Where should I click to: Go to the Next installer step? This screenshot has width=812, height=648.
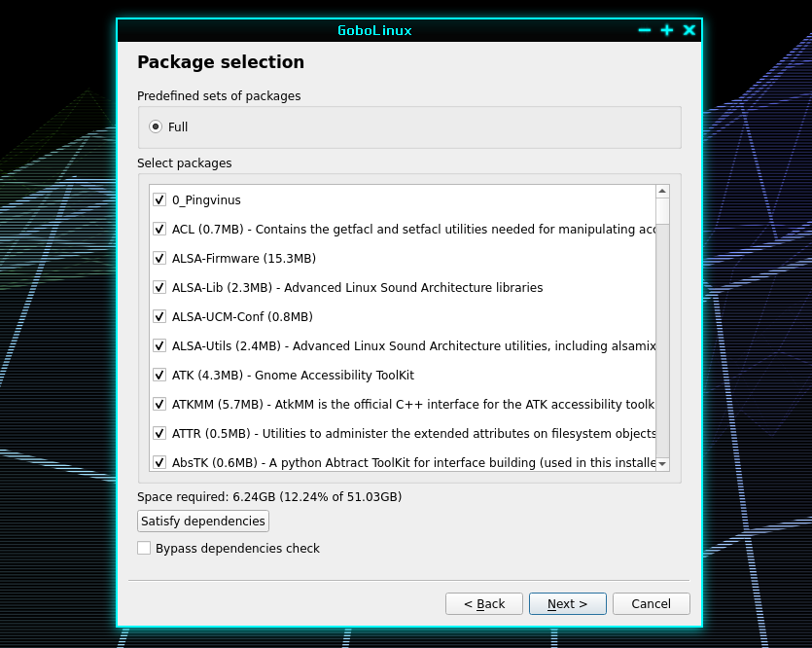coord(568,604)
